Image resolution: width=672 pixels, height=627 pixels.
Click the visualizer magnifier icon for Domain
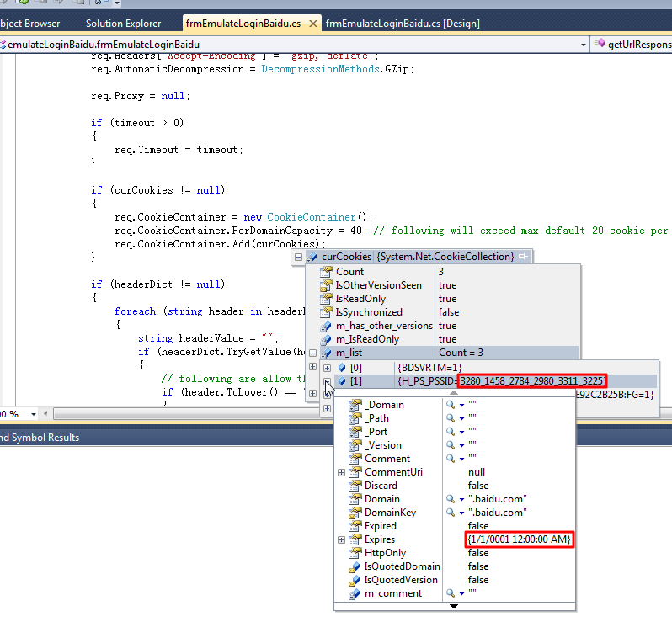point(451,499)
